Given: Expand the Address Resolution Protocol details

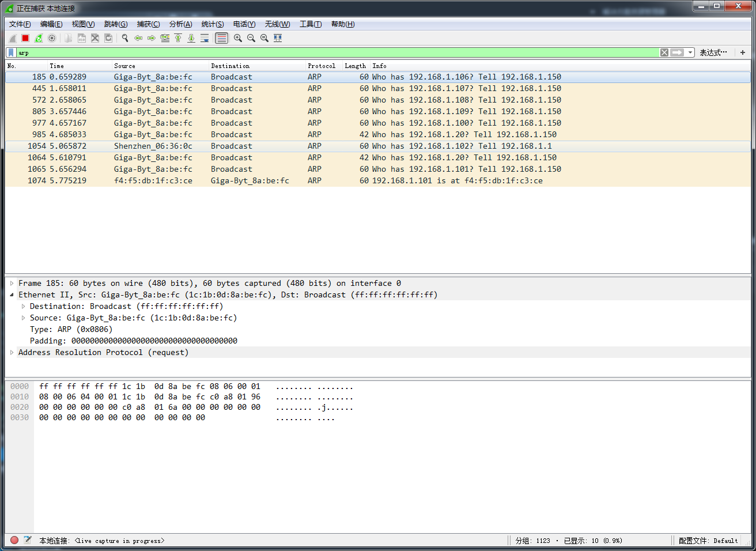Looking at the screenshot, I should click(x=12, y=352).
